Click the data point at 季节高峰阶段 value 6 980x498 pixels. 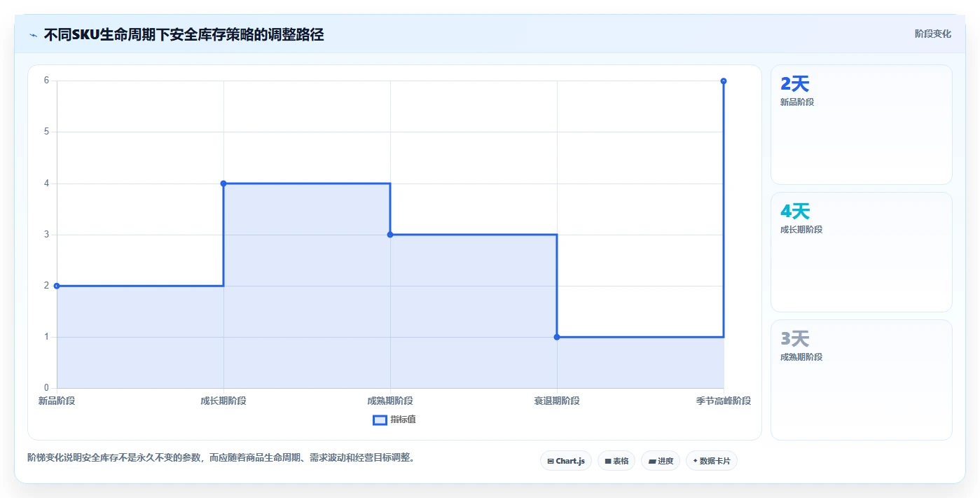(724, 81)
